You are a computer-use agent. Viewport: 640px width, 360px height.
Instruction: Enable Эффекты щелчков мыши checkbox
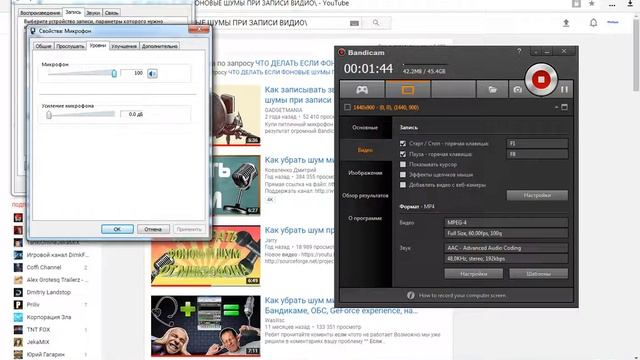point(403,175)
